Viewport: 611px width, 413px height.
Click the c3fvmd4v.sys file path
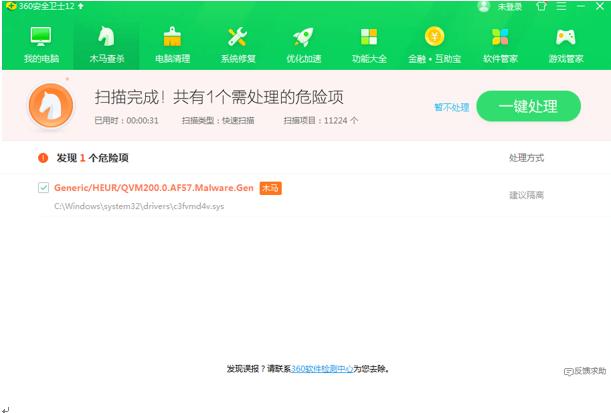coord(139,206)
